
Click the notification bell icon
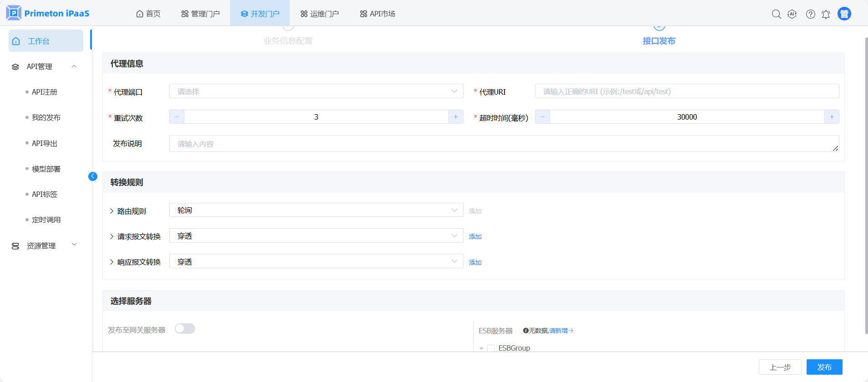point(826,14)
